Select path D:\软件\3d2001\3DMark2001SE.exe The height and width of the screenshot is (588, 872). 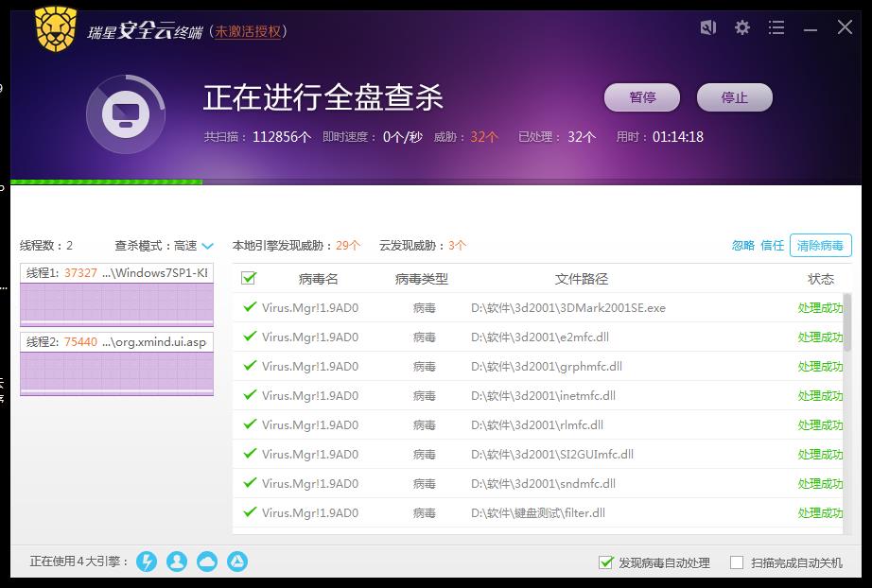point(568,308)
